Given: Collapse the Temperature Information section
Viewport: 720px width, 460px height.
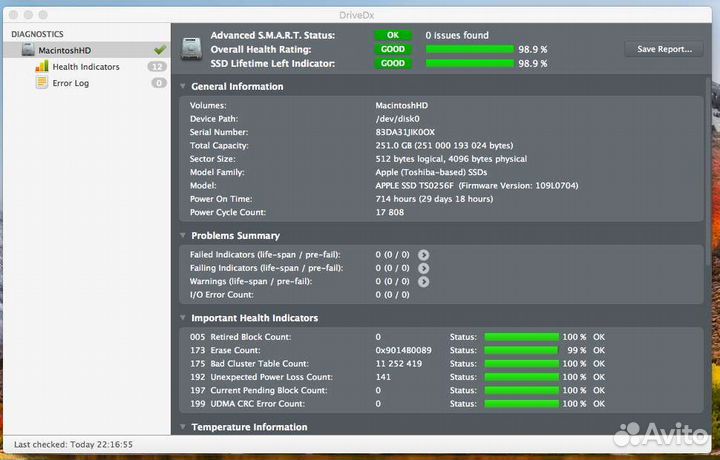Looking at the screenshot, I should pos(183,427).
